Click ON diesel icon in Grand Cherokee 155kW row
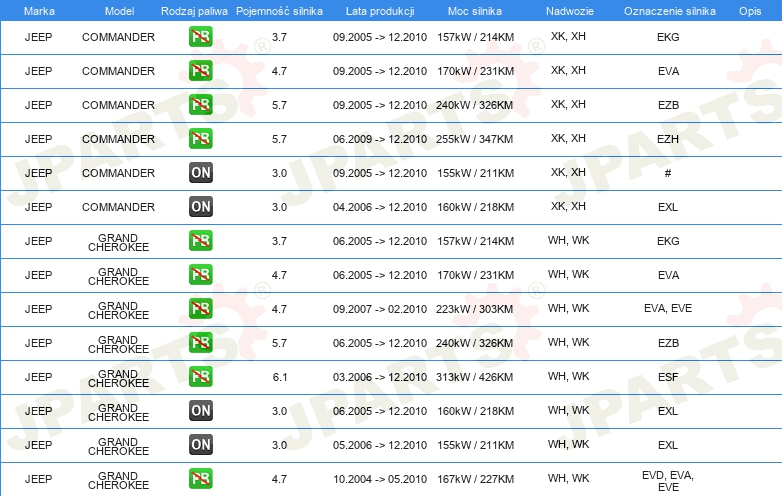Screen dimensions: 782x496 point(201,444)
